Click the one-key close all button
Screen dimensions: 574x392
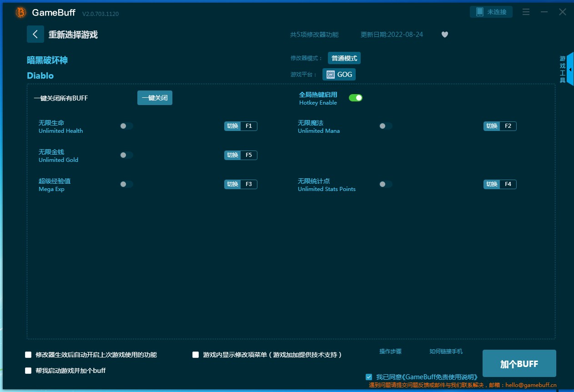(x=155, y=98)
